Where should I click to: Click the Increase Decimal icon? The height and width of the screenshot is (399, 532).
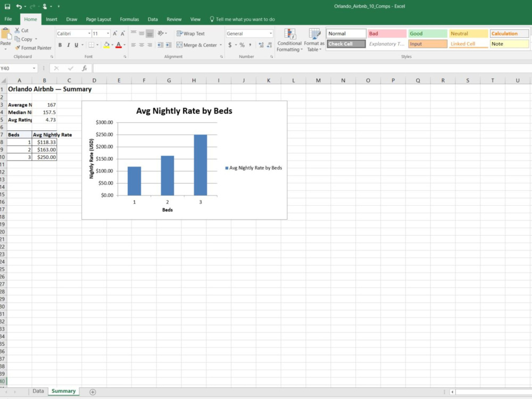point(261,45)
